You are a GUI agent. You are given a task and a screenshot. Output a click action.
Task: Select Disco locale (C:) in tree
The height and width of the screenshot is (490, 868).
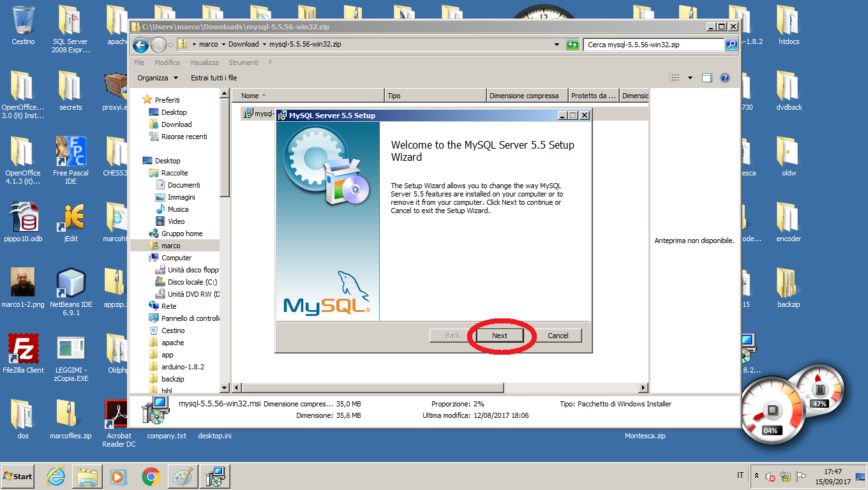coord(192,282)
